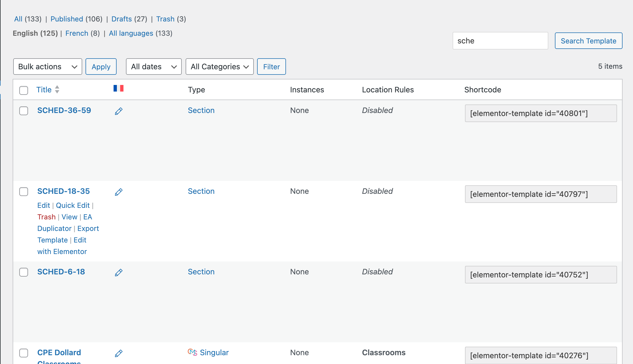
Task: Click pencil icon for CPE Dollard row
Action: tap(119, 354)
